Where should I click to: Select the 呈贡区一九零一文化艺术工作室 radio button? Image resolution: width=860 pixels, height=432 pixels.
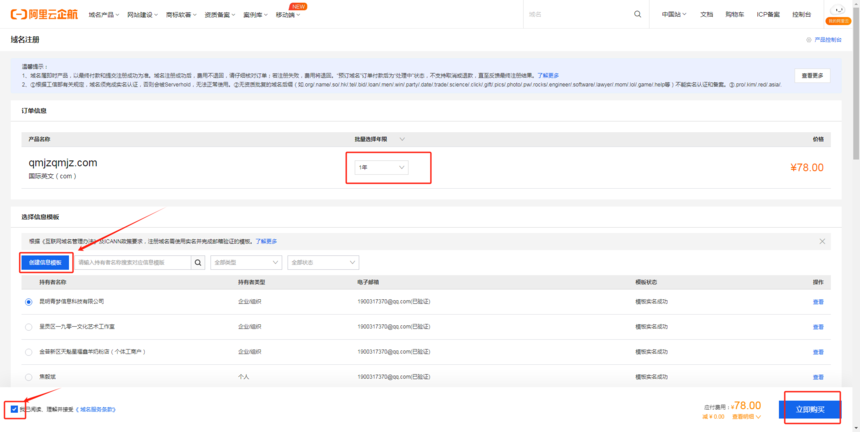tap(27, 326)
